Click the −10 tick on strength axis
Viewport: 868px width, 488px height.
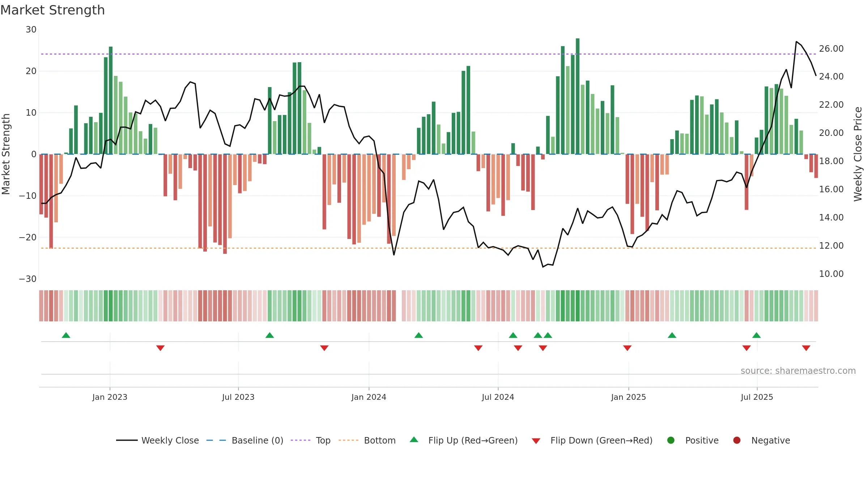point(28,196)
